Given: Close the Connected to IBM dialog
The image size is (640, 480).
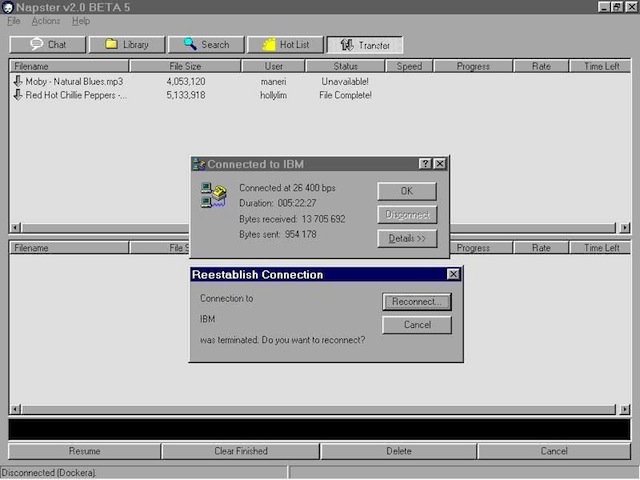Looking at the screenshot, I should click(x=440, y=163).
